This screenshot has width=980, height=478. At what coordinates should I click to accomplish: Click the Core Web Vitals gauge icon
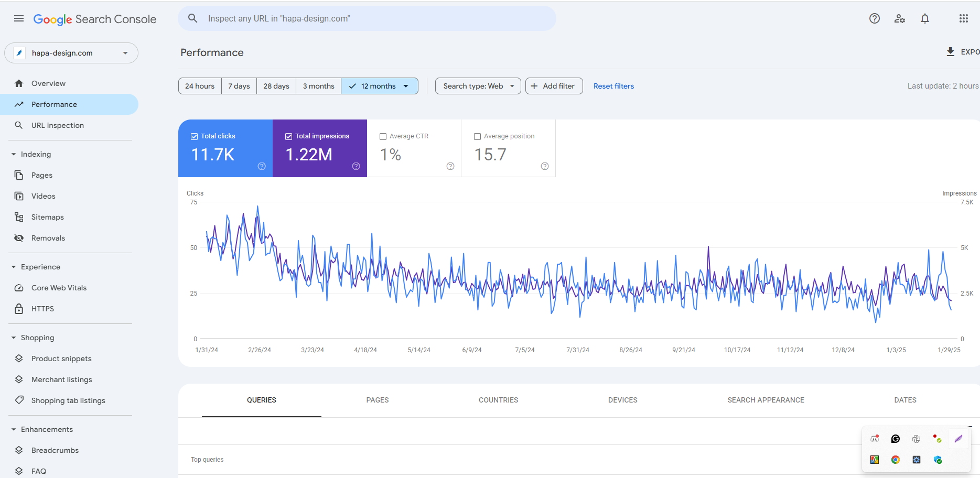pos(19,288)
